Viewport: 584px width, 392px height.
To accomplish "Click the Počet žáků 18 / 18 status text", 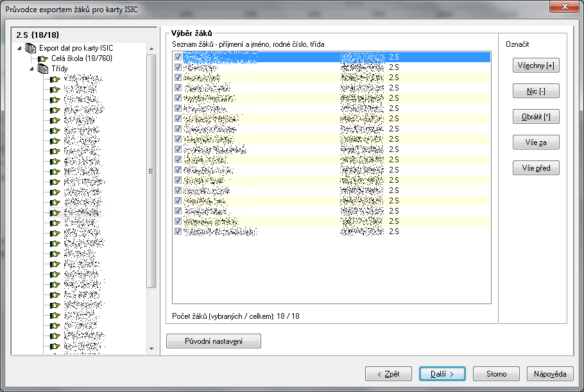I will point(236,316).
